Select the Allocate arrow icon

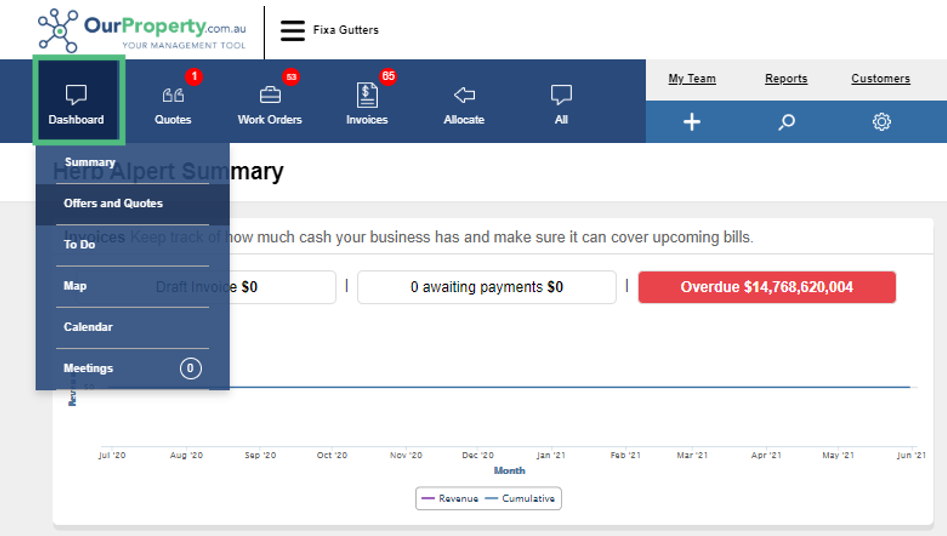464,95
